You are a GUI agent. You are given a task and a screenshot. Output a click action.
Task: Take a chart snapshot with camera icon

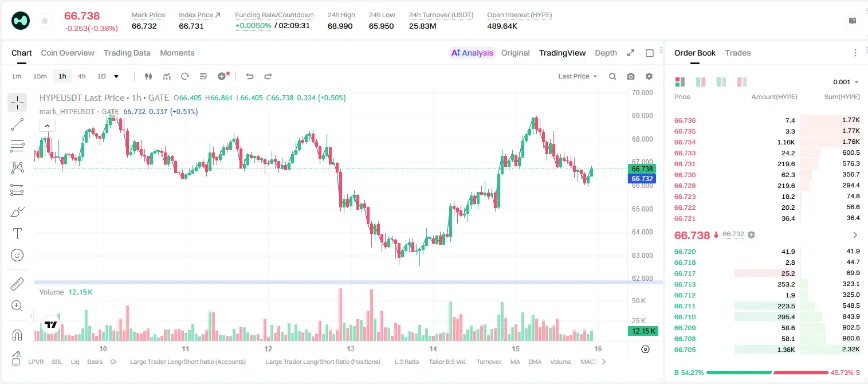631,76
